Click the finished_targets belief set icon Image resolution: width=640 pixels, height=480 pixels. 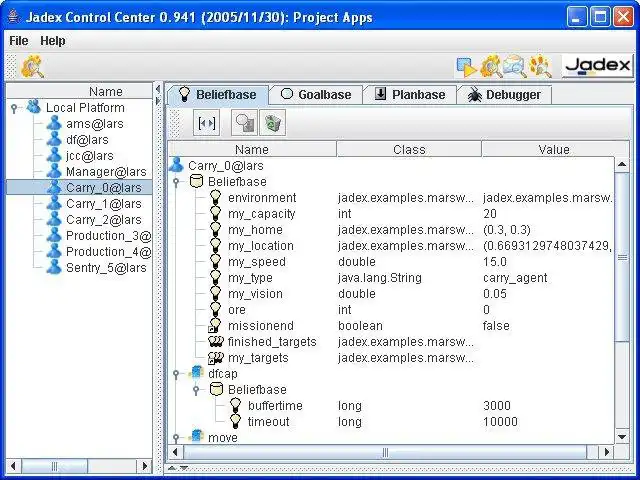click(x=216, y=341)
